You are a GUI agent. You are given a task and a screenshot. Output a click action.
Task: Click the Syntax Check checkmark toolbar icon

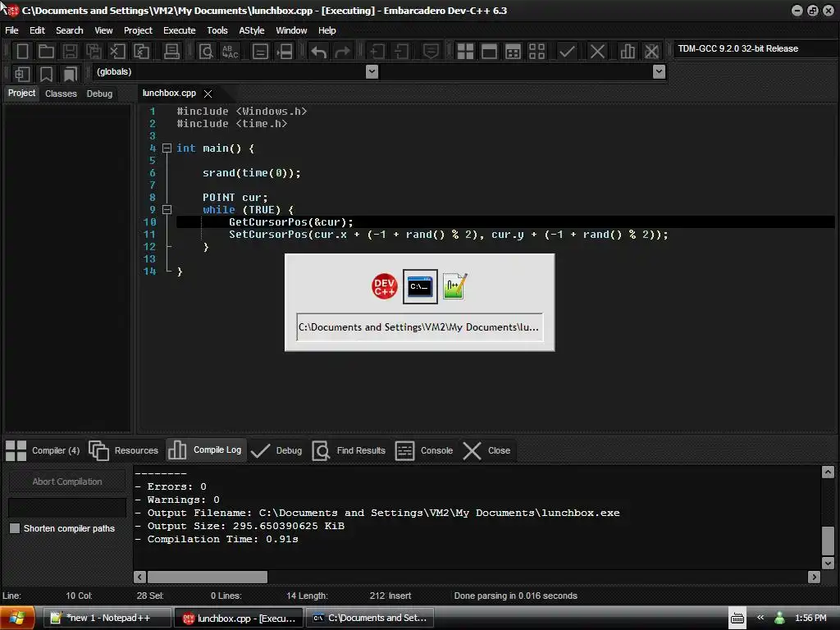pos(567,52)
